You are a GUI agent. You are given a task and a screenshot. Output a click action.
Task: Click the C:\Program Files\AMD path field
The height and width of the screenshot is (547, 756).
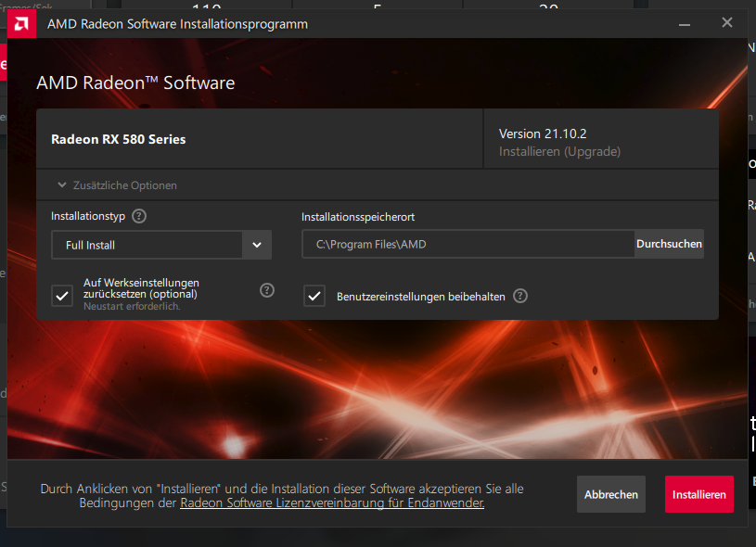pyautogui.click(x=468, y=245)
